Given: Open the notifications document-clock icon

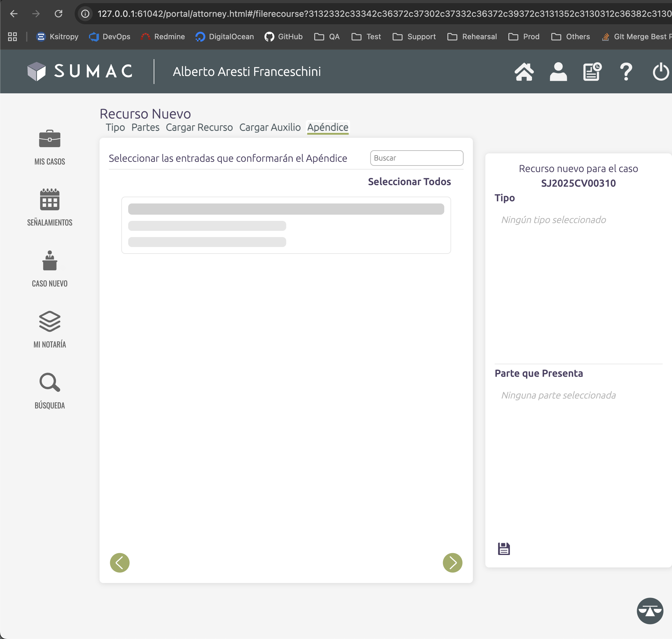Looking at the screenshot, I should (x=592, y=72).
